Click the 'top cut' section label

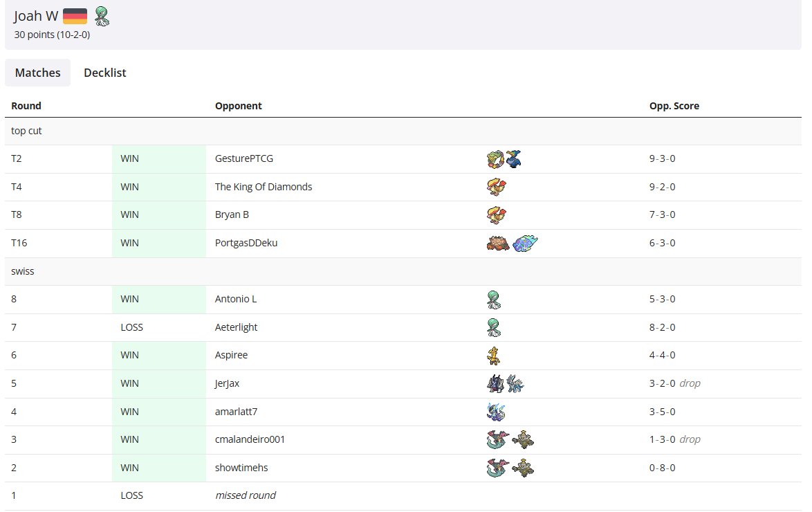(x=26, y=131)
